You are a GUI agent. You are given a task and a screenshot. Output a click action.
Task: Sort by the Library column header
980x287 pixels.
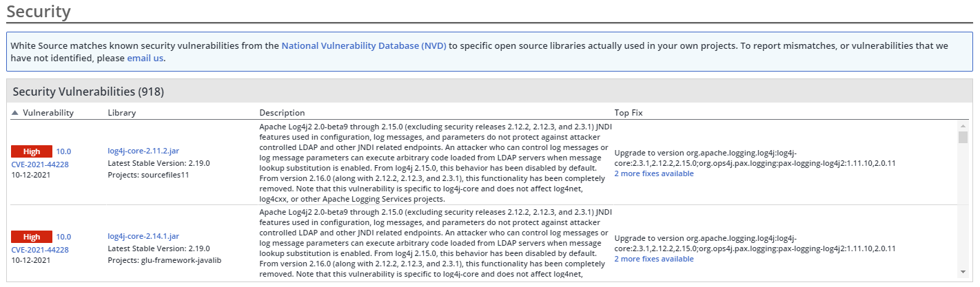122,113
